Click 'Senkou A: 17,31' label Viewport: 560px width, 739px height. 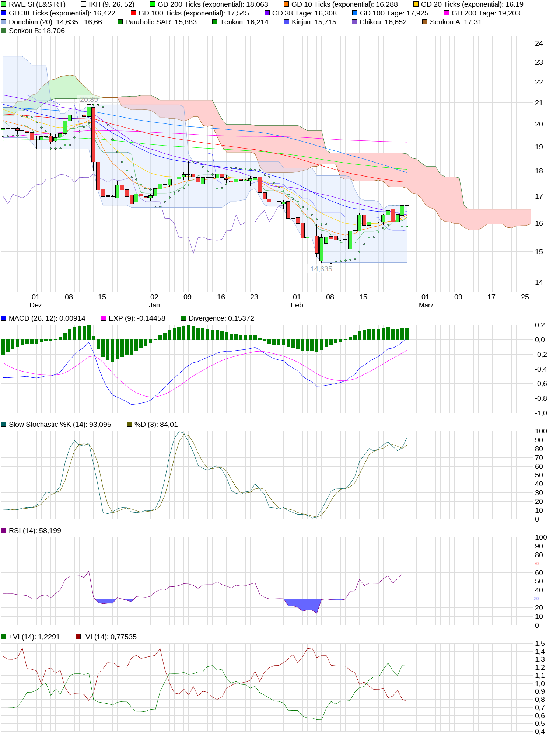(x=456, y=22)
